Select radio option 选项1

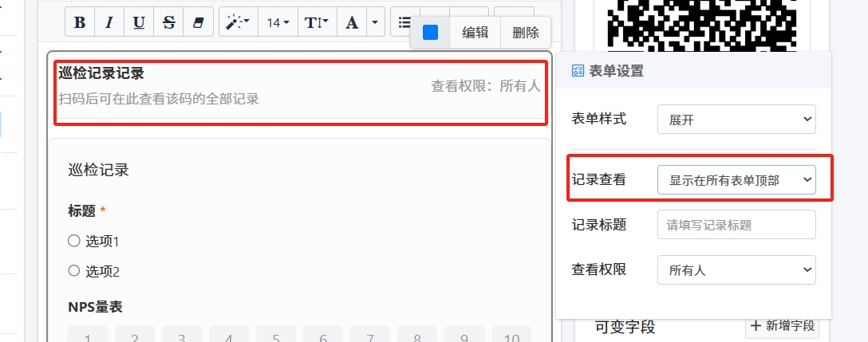pos(74,241)
